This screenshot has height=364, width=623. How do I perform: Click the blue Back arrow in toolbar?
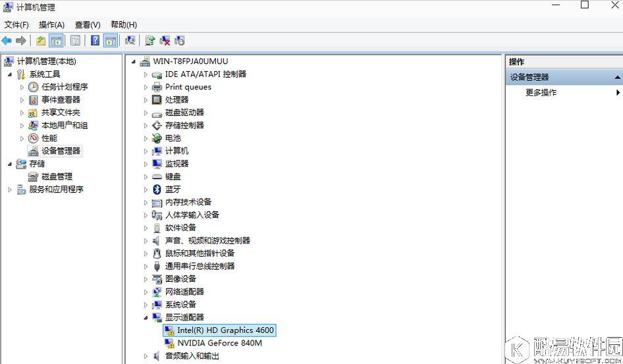point(7,41)
